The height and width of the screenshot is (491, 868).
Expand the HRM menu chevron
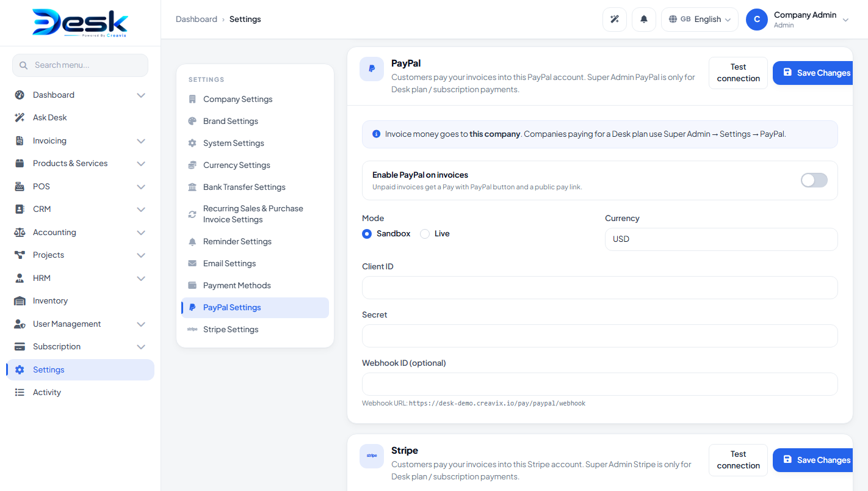141,278
